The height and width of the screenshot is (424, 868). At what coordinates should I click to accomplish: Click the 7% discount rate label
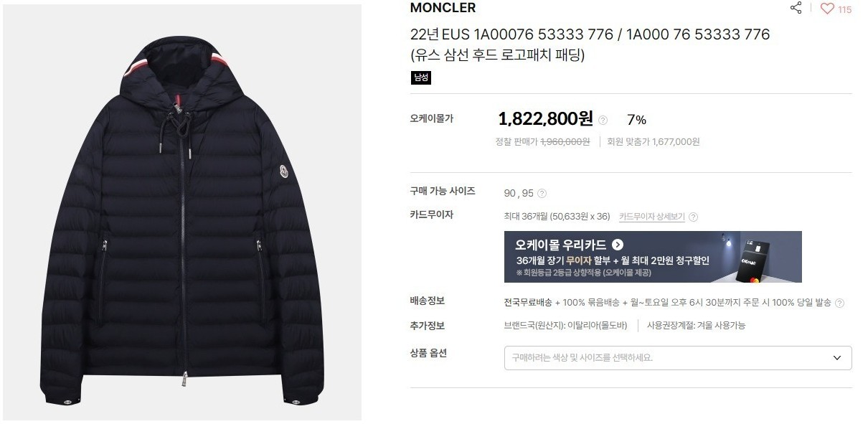pyautogui.click(x=636, y=120)
